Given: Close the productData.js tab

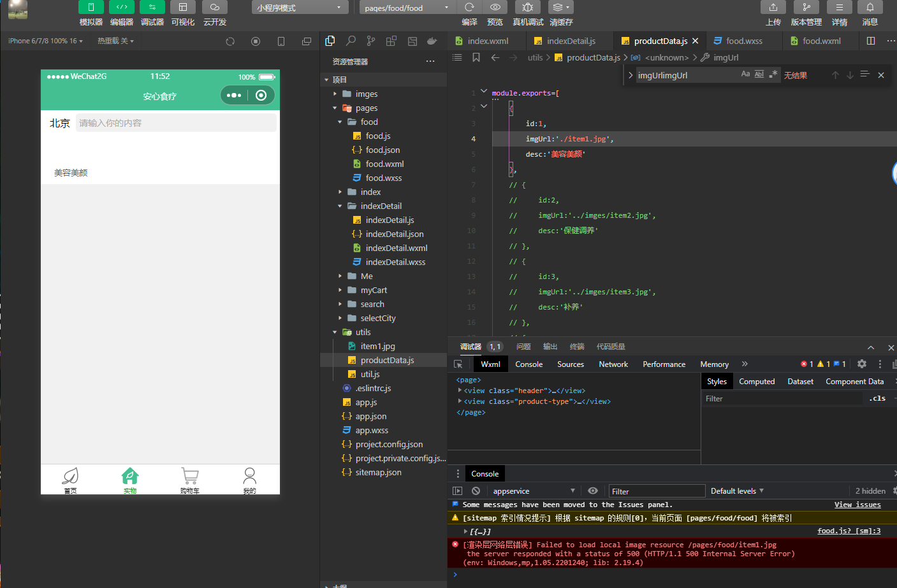Looking at the screenshot, I should tap(696, 41).
